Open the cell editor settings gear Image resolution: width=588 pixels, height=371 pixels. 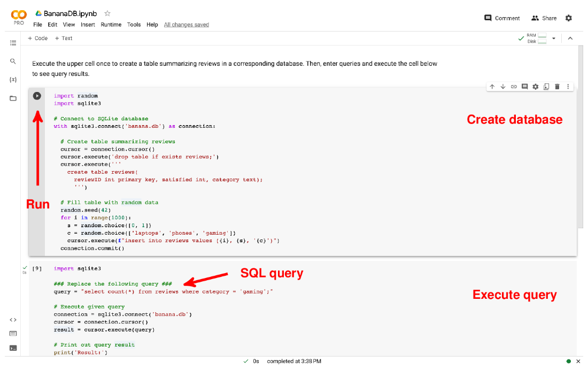(x=536, y=87)
